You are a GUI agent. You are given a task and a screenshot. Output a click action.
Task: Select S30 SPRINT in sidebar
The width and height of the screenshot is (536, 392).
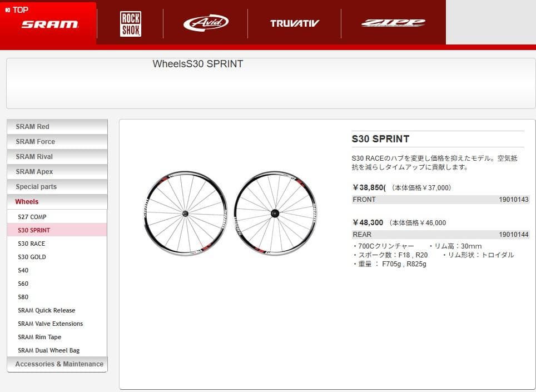[57, 230]
